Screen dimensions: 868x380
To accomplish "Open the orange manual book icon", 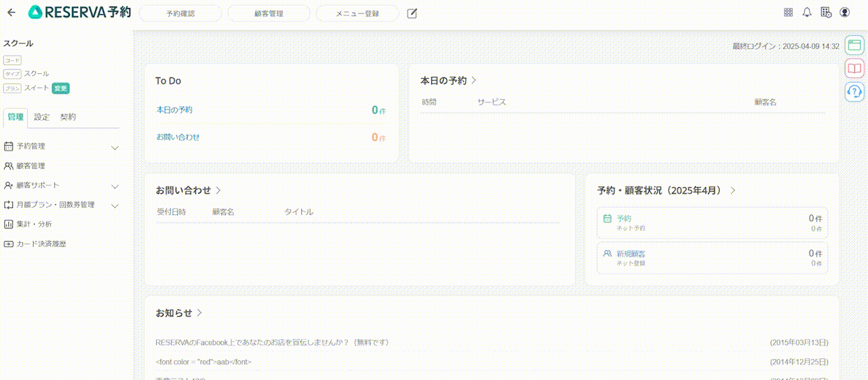I will 854,68.
